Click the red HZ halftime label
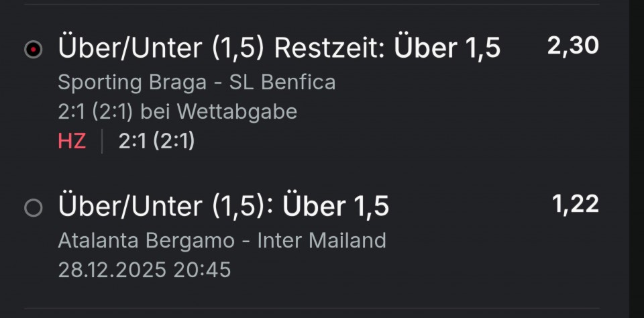 72,142
